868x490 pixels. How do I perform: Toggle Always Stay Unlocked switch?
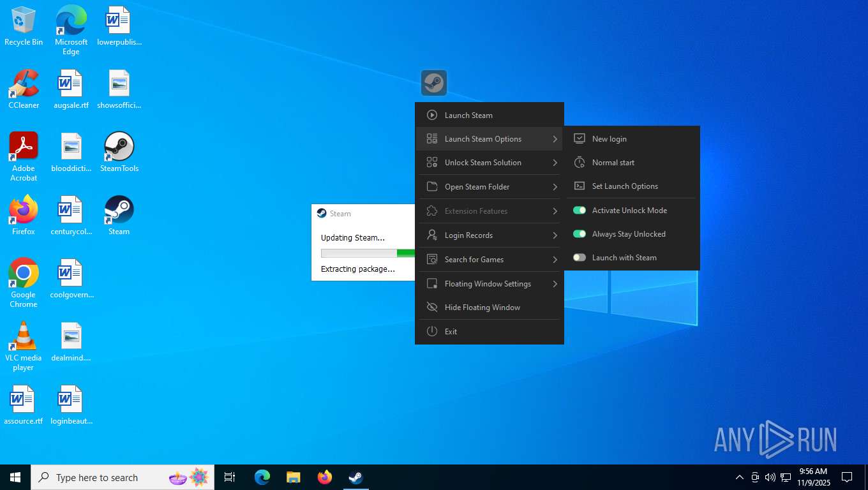(580, 234)
